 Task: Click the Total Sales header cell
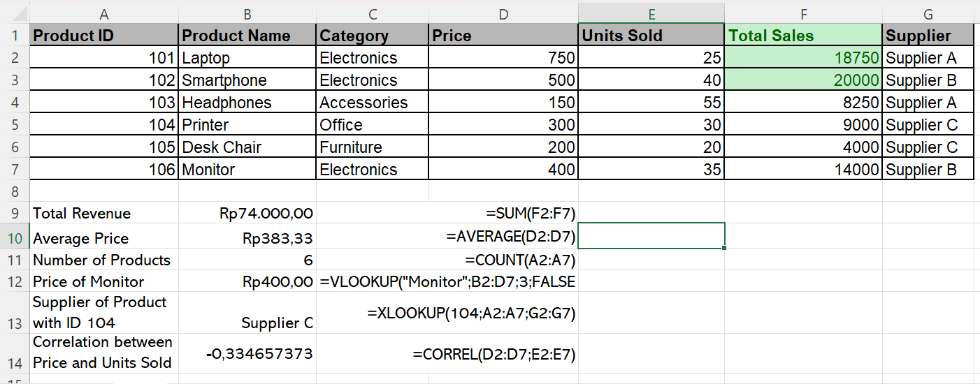(802, 36)
